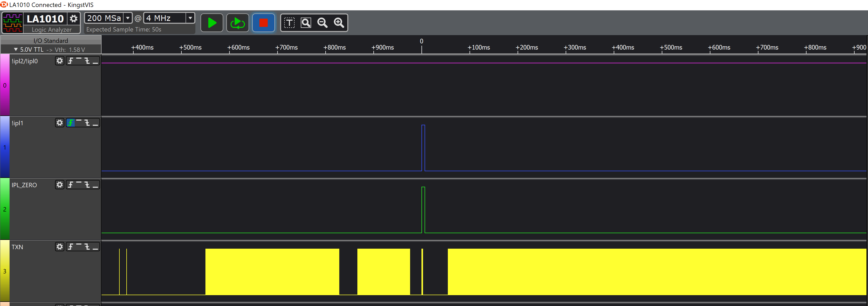Set falling edge trigger on !ipl1
The width and height of the screenshot is (868, 306).
pos(87,123)
